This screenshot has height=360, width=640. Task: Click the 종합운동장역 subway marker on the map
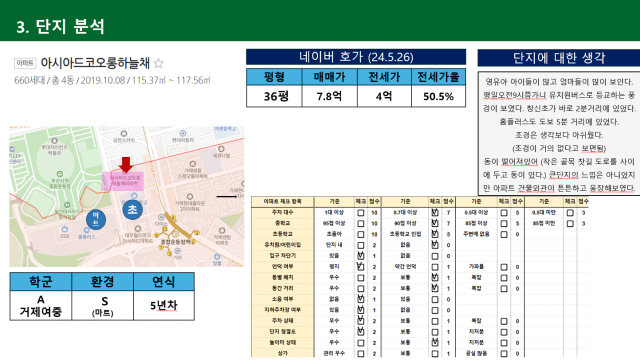click(176, 235)
